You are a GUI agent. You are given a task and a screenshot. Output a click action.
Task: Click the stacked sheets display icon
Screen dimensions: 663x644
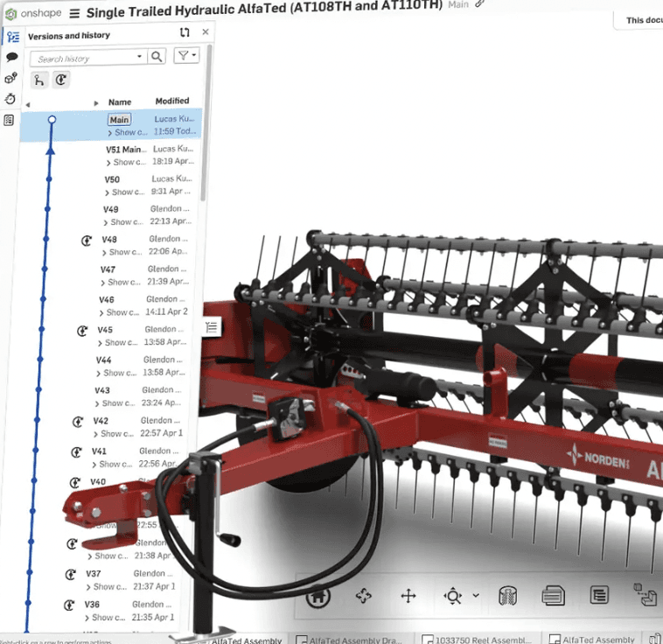coord(553,596)
